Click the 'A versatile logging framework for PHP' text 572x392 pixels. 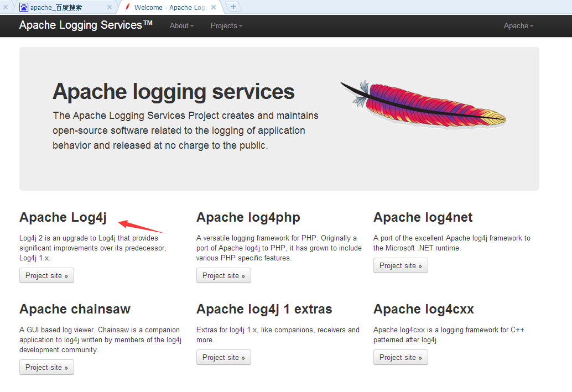(x=279, y=248)
